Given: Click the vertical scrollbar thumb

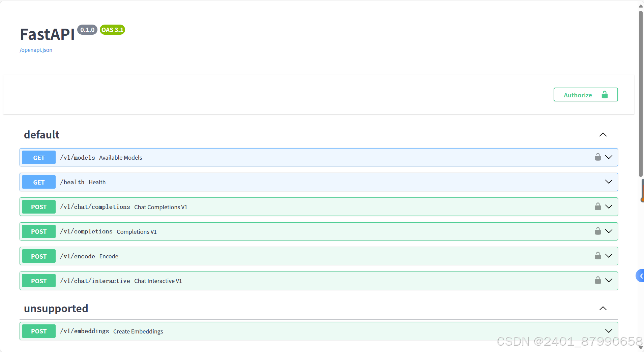Looking at the screenshot, I should (x=641, y=94).
